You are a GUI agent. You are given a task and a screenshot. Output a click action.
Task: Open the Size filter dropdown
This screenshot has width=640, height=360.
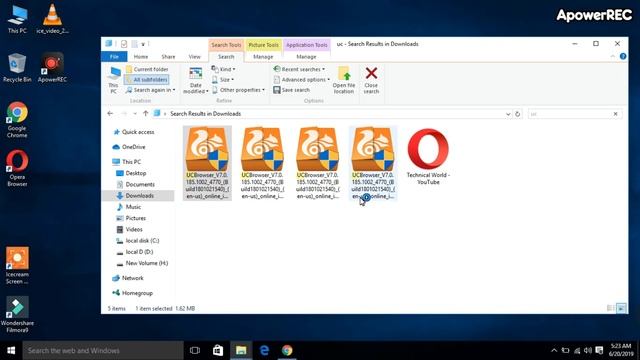223,80
